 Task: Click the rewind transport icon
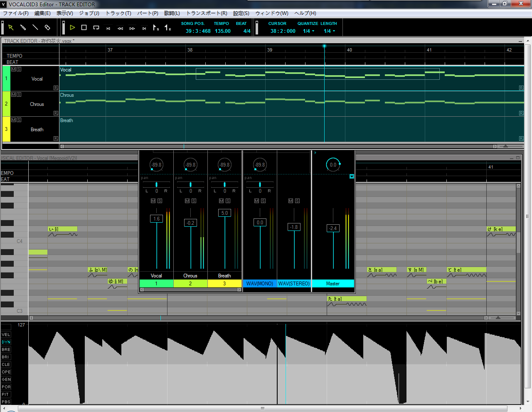(x=121, y=28)
